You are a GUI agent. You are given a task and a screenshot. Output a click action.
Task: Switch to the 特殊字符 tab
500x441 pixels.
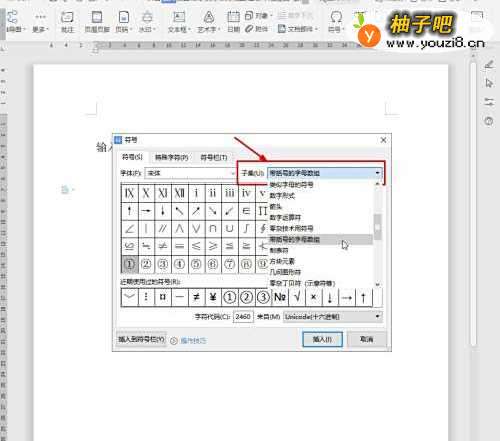coord(171,157)
